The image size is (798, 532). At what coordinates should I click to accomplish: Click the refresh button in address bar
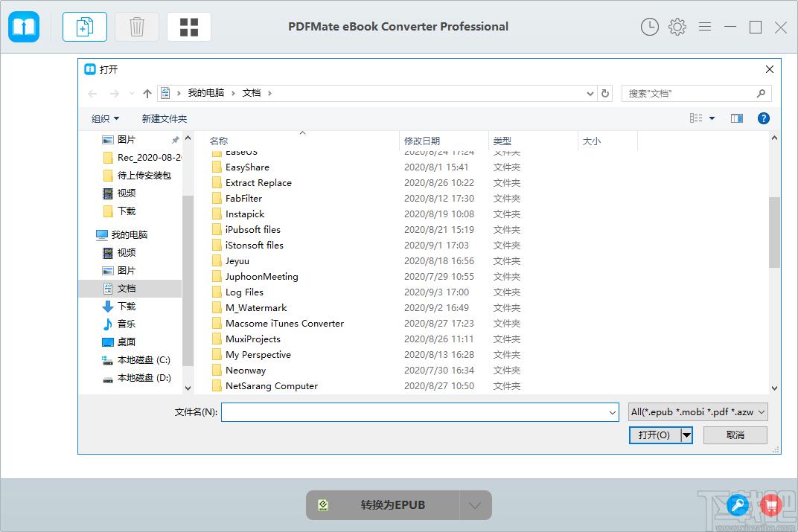pos(605,93)
